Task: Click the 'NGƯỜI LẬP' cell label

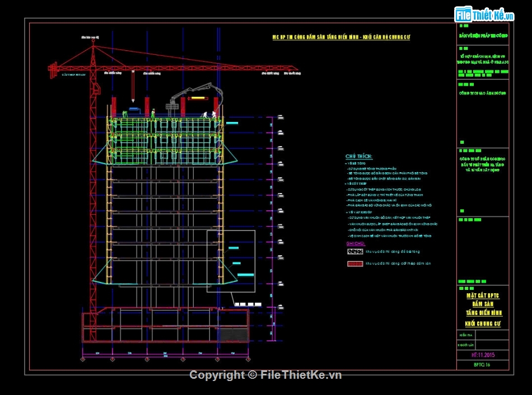Action: click(465, 345)
